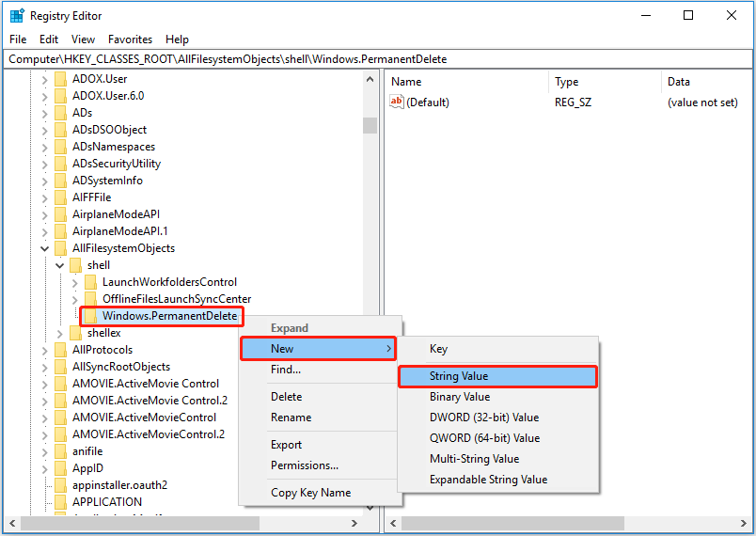The image size is (756, 536).
Task: Expand the ADOX.User.6.0 key
Action: click(45, 97)
